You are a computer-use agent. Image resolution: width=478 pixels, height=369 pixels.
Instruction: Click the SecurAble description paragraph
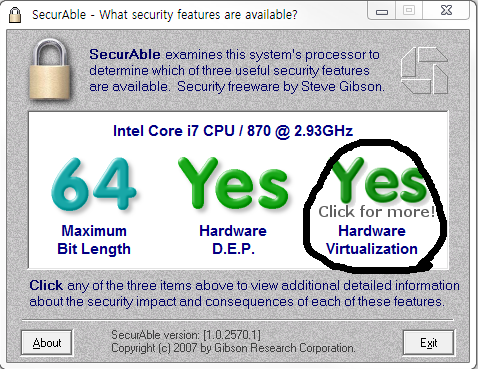click(x=237, y=70)
